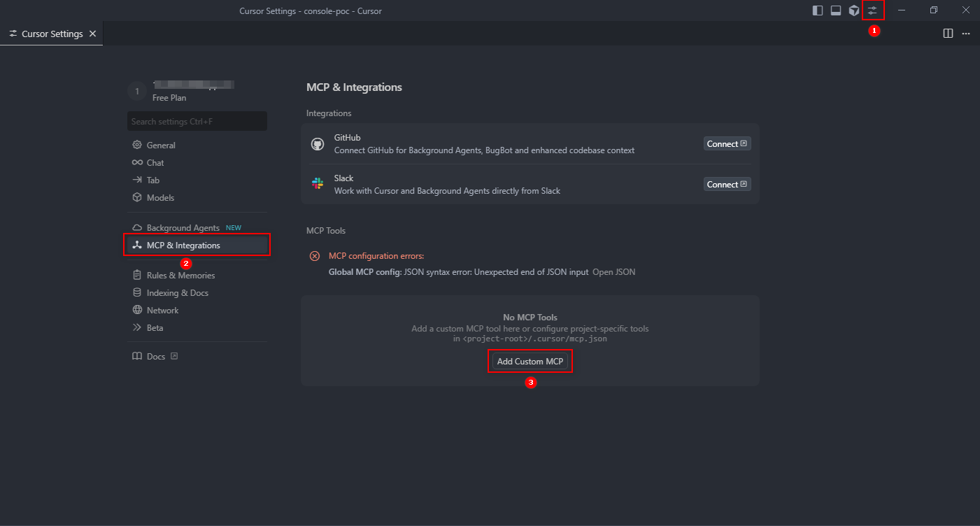Toggle the primary sidebar layout icon
The image size is (980, 526).
[x=817, y=10]
